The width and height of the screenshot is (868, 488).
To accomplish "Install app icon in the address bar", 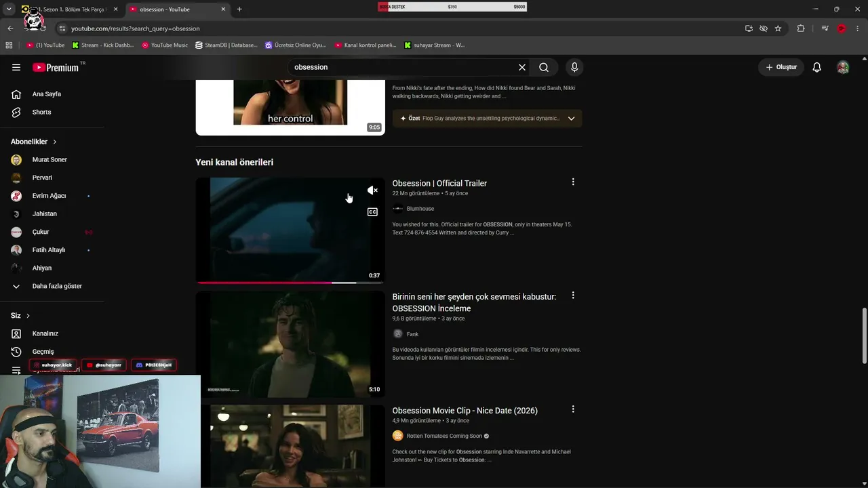I will point(749,28).
